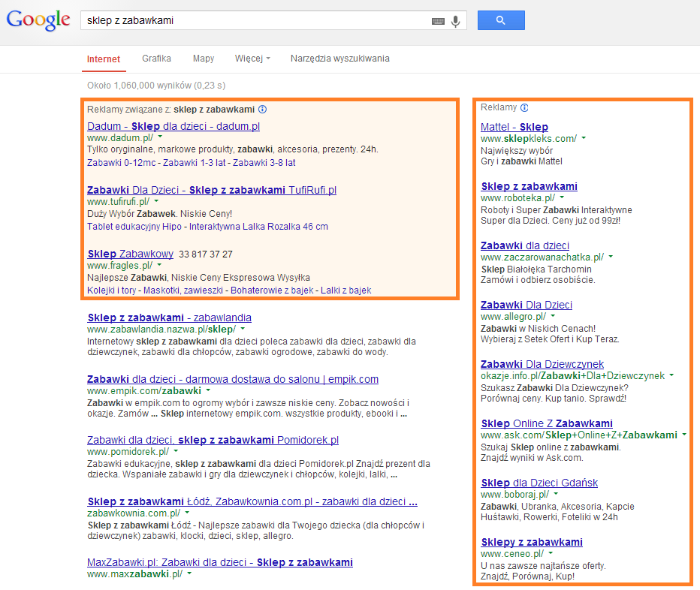Screen dimensions: 700x590
Task: Open the Zabawki 3-8 lat sitelink
Action: coord(264,162)
